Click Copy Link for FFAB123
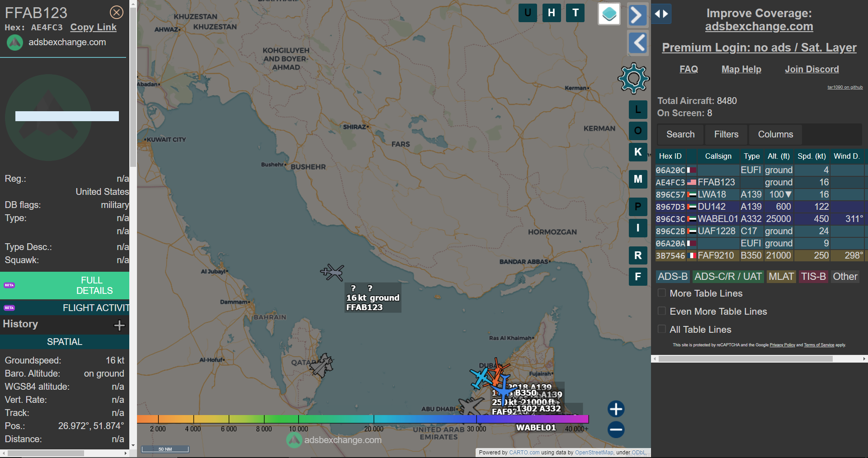The image size is (868, 458). point(93,27)
